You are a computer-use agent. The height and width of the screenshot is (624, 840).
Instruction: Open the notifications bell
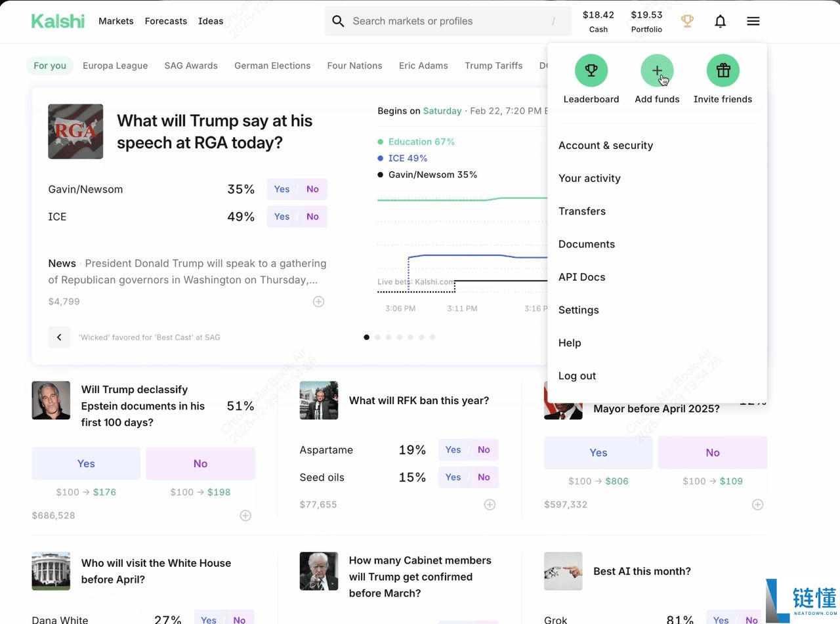point(720,21)
